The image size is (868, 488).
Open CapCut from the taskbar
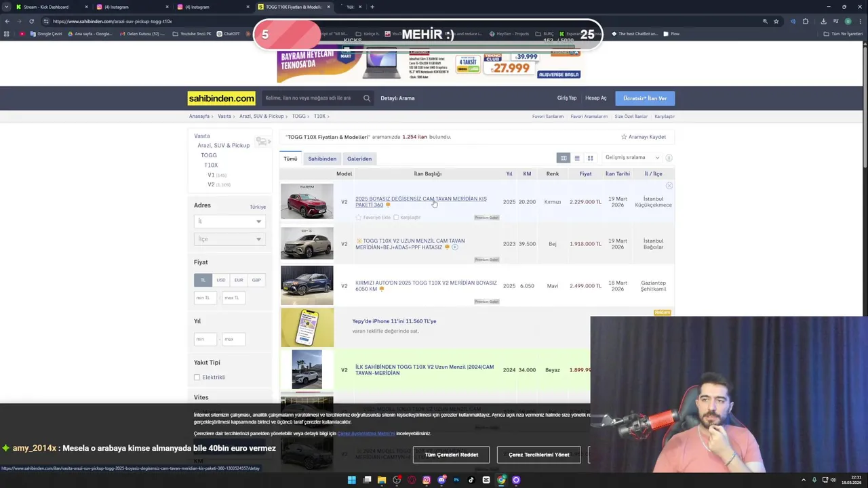pos(486,480)
